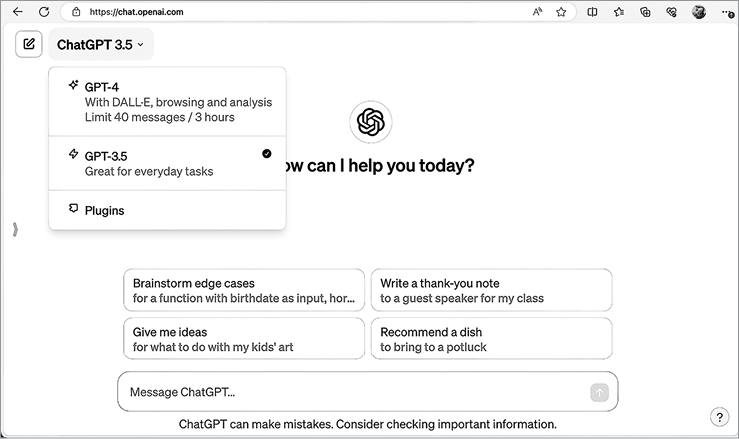
Task: Click the "Brainstorm edge cases" suggestion
Action: point(243,290)
